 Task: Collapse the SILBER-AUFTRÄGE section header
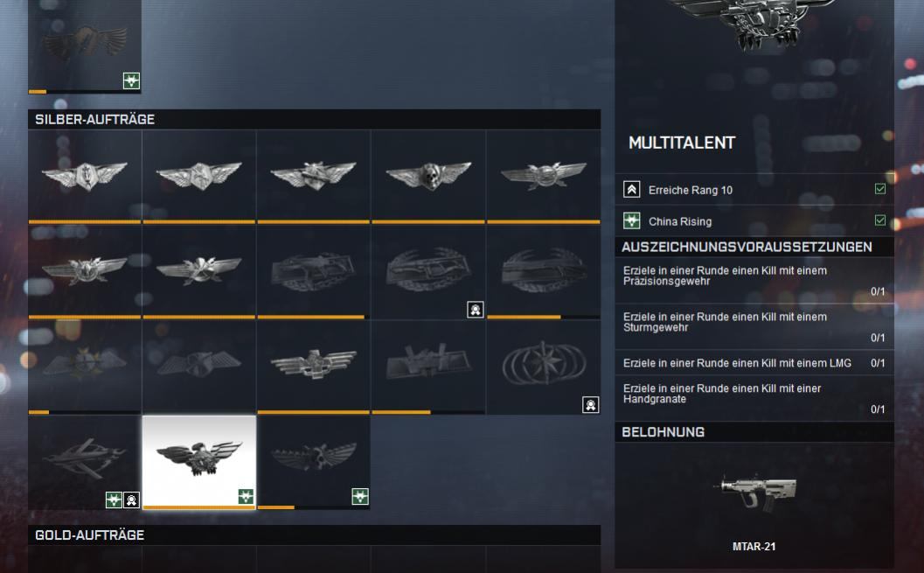pyautogui.click(x=315, y=119)
